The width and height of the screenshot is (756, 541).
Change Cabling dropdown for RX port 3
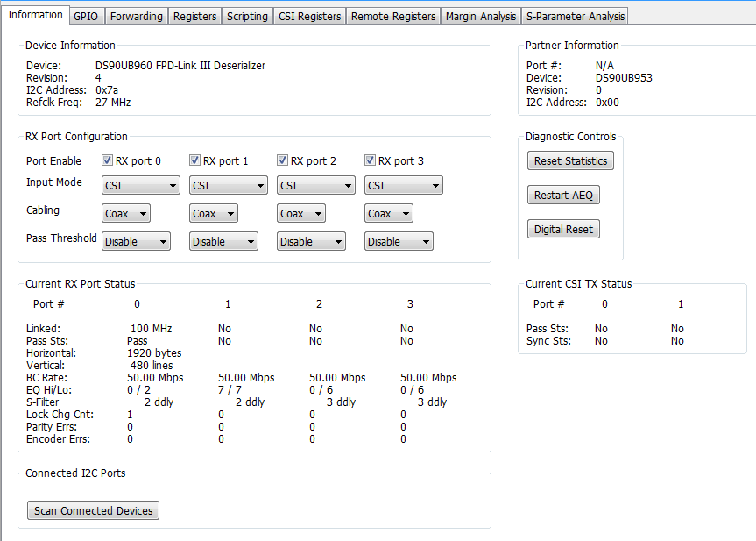[x=389, y=213]
